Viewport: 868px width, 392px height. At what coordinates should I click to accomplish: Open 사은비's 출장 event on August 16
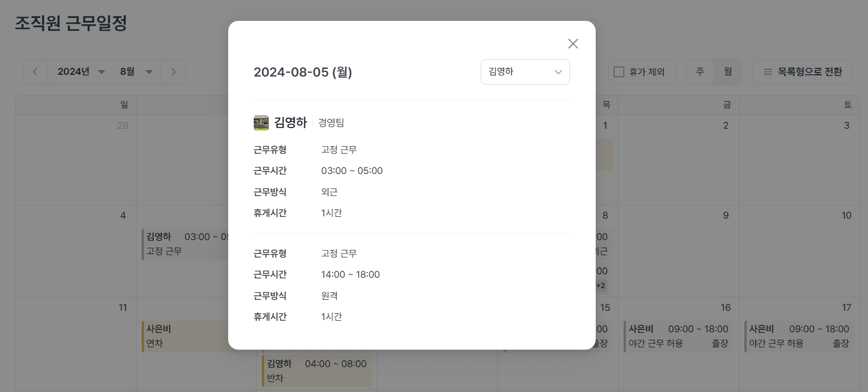click(678, 336)
